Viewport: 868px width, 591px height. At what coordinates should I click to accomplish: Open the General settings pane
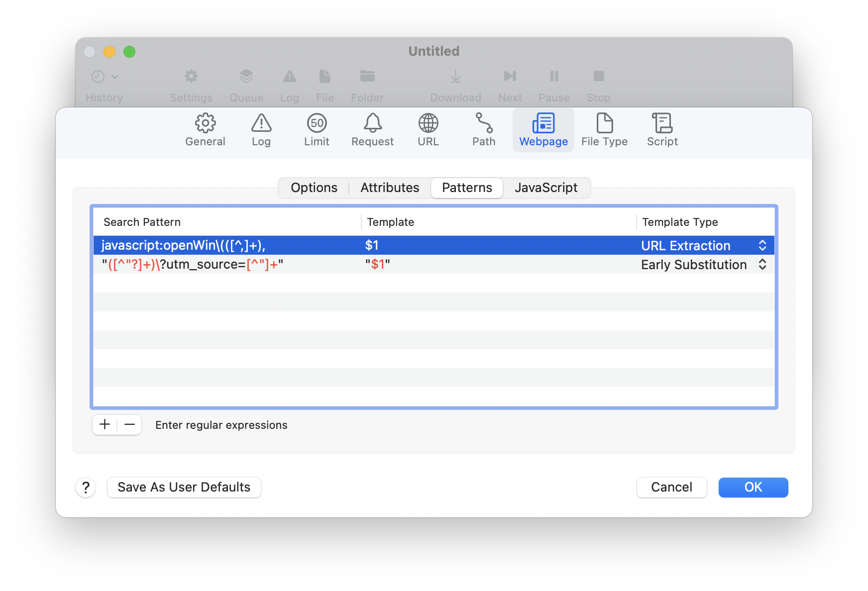205,130
